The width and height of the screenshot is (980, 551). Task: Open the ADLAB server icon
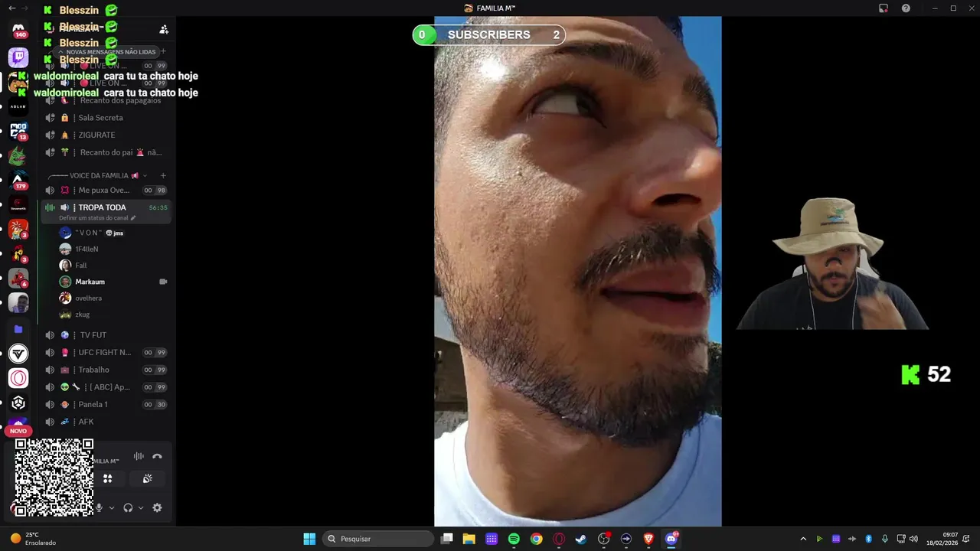[x=18, y=107]
